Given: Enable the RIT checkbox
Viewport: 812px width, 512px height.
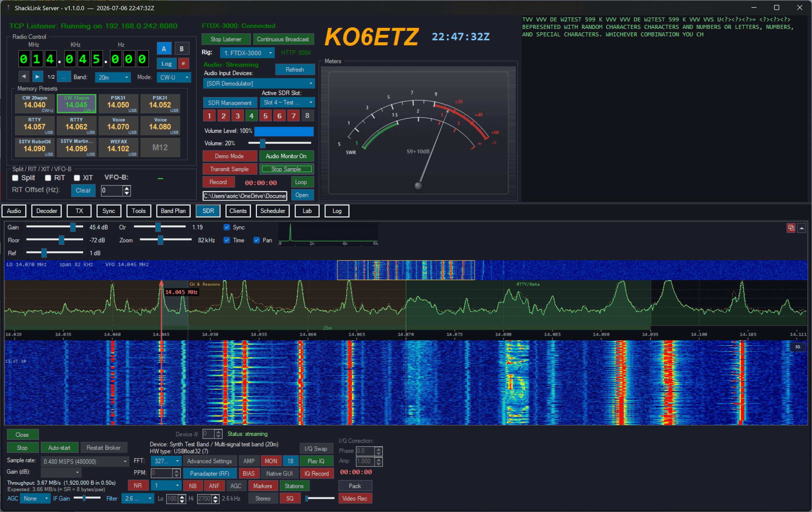Looking at the screenshot, I should pyautogui.click(x=48, y=178).
